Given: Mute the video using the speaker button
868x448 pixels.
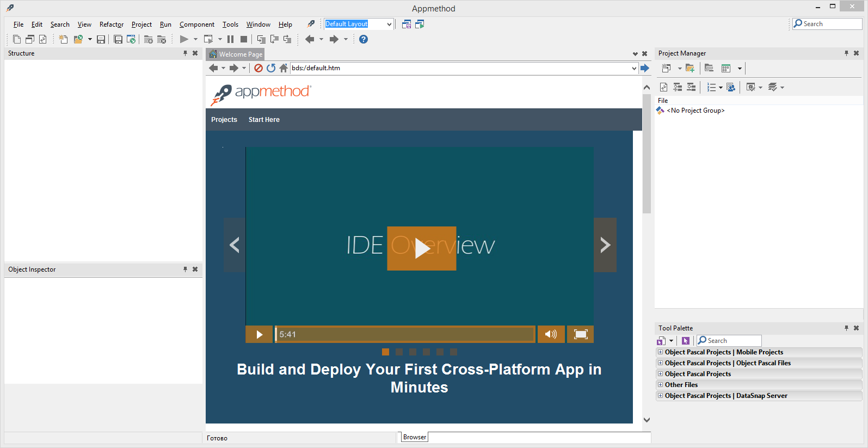Looking at the screenshot, I should (x=551, y=334).
